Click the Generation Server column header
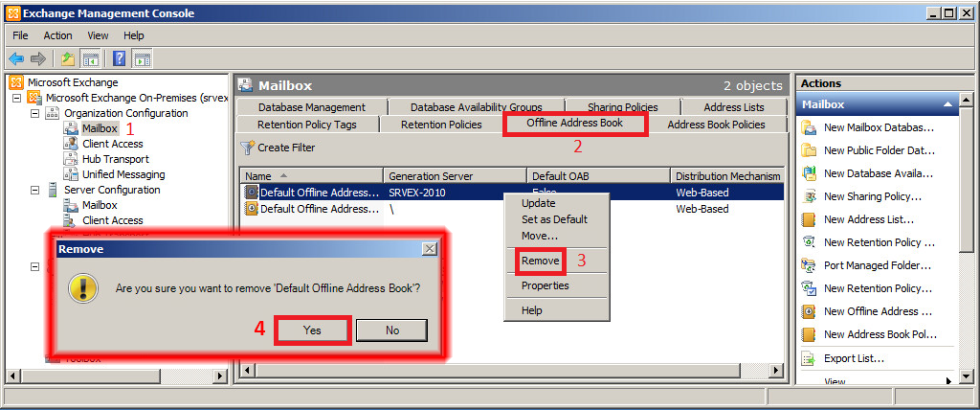Screen dimensions: 980x410 pos(455,176)
